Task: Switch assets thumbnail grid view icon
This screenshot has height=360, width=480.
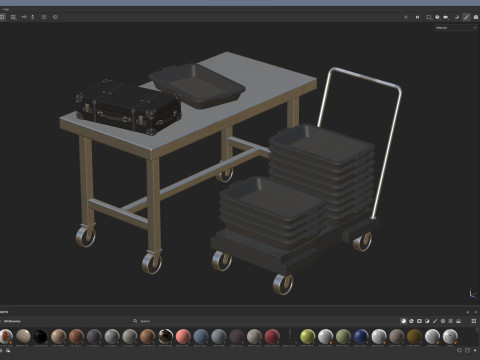Action: [x=474, y=321]
